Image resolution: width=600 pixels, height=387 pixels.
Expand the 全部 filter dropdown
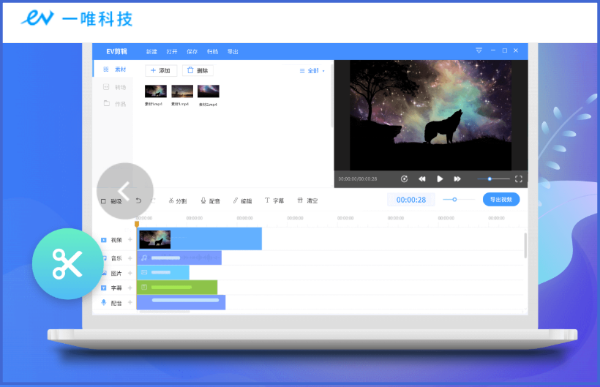(312, 70)
